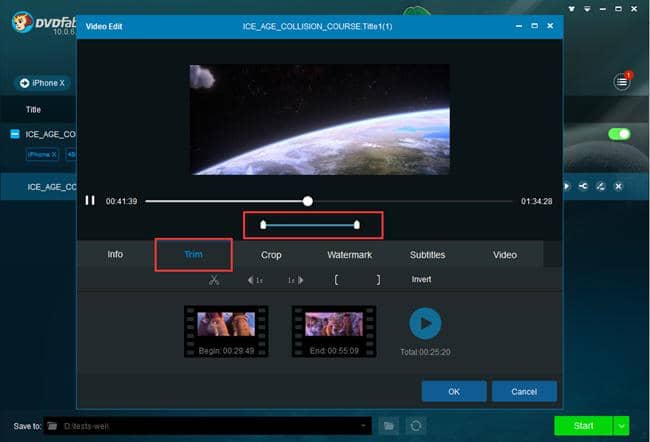The width and height of the screenshot is (650, 442).
Task: Confirm edits with the OK button
Action: [454, 391]
